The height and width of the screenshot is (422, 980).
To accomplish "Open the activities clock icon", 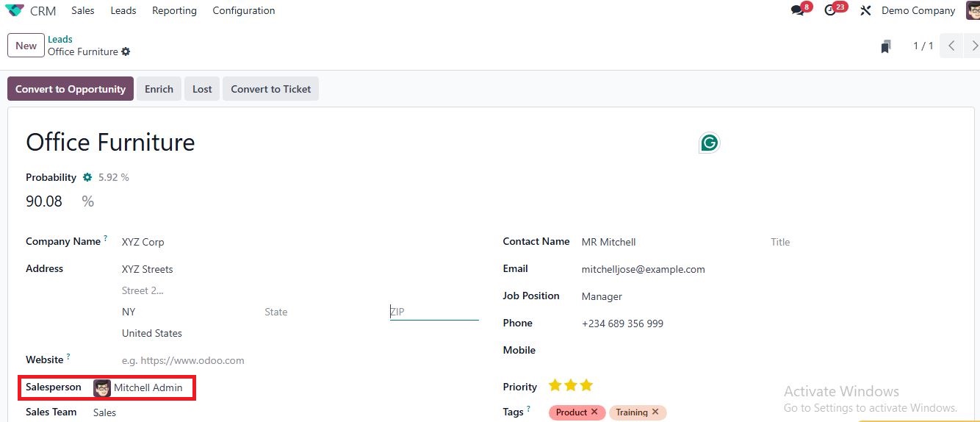I will click(x=830, y=10).
